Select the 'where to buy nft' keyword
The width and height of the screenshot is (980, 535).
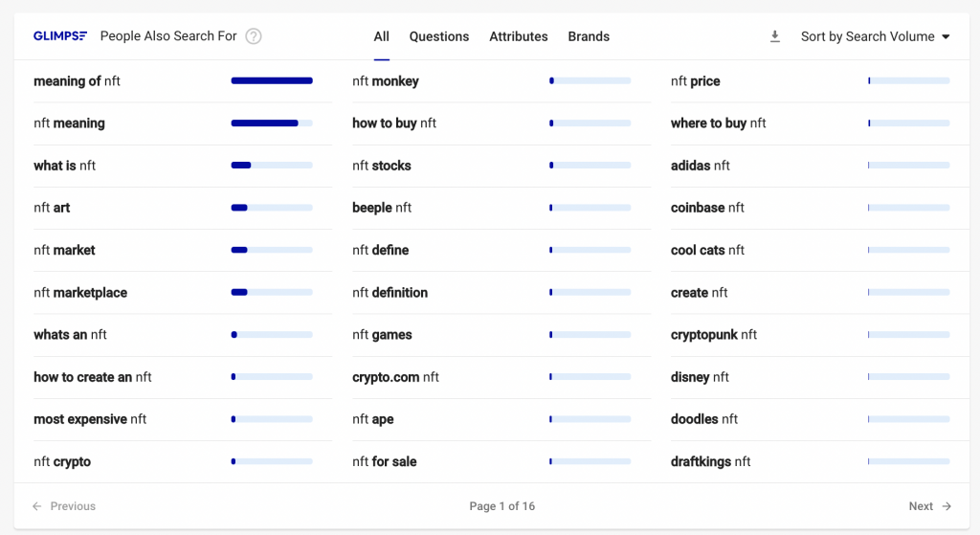(x=718, y=123)
